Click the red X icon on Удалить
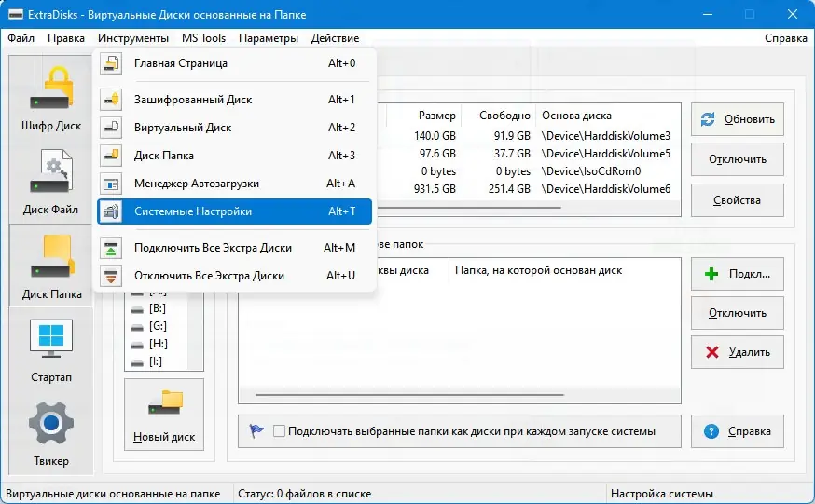The height and width of the screenshot is (504, 815). [x=712, y=352]
